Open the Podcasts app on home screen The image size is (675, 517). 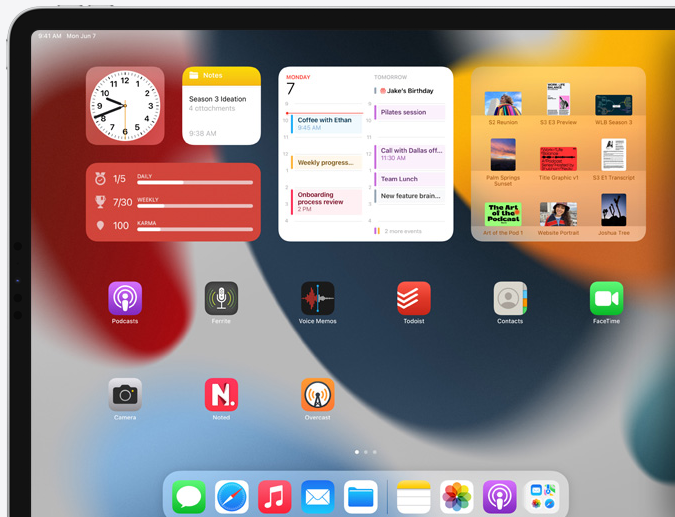125,298
